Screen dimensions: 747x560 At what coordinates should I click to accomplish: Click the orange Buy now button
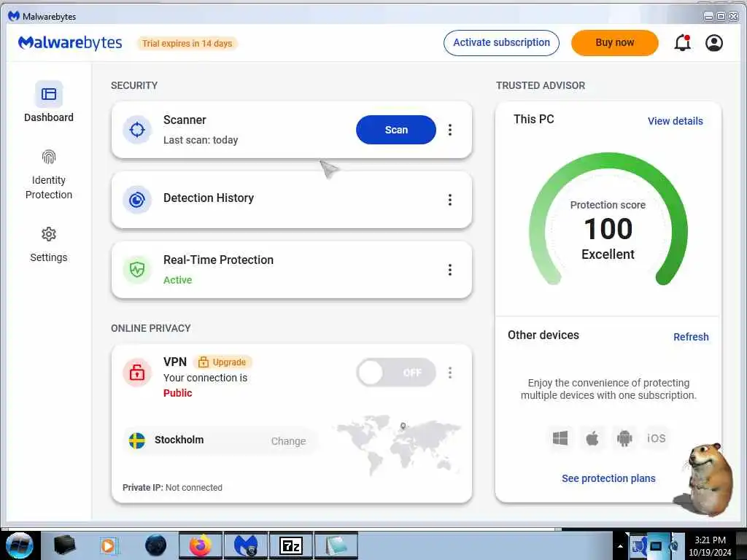tap(614, 43)
